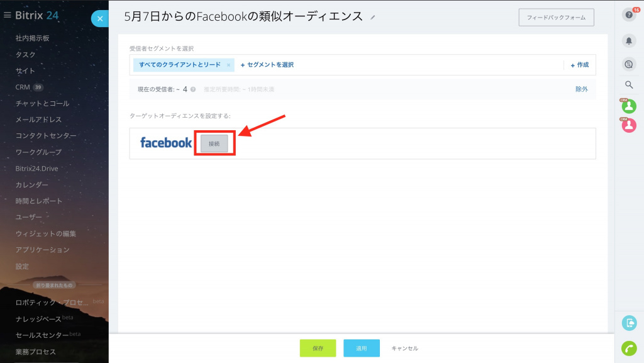Viewport: 644px width, 363px height.
Task: Click the facebook logo
Action: (166, 143)
